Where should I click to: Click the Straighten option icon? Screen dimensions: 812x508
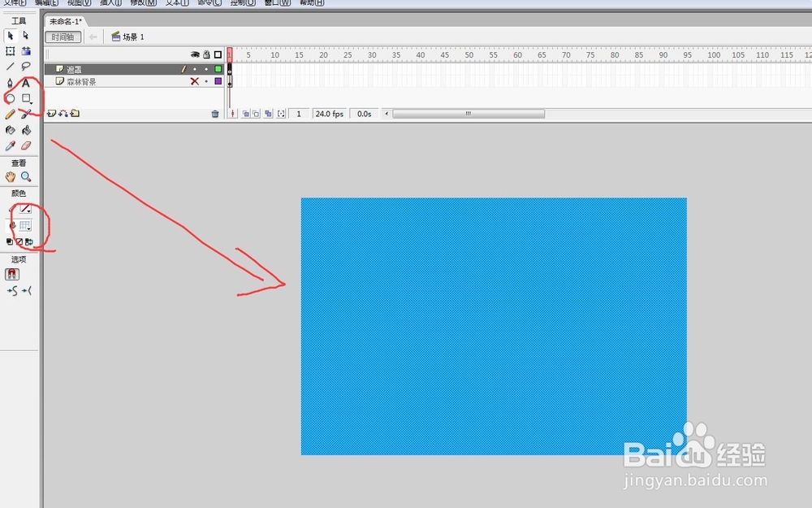[27, 291]
